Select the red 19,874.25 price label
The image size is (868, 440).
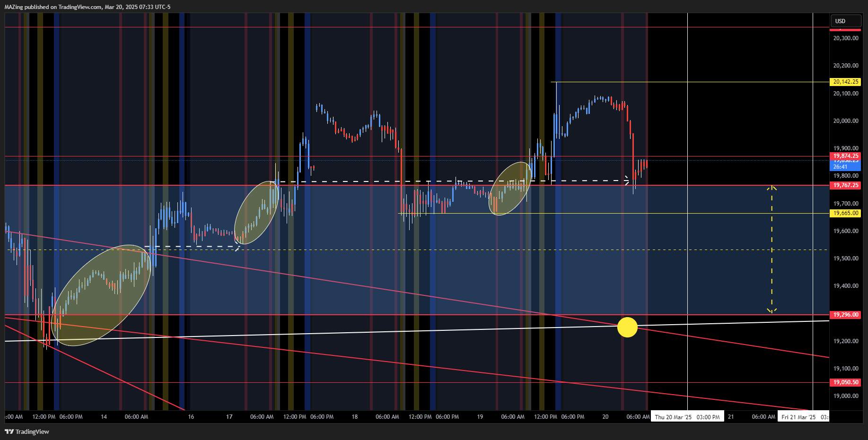(x=845, y=156)
